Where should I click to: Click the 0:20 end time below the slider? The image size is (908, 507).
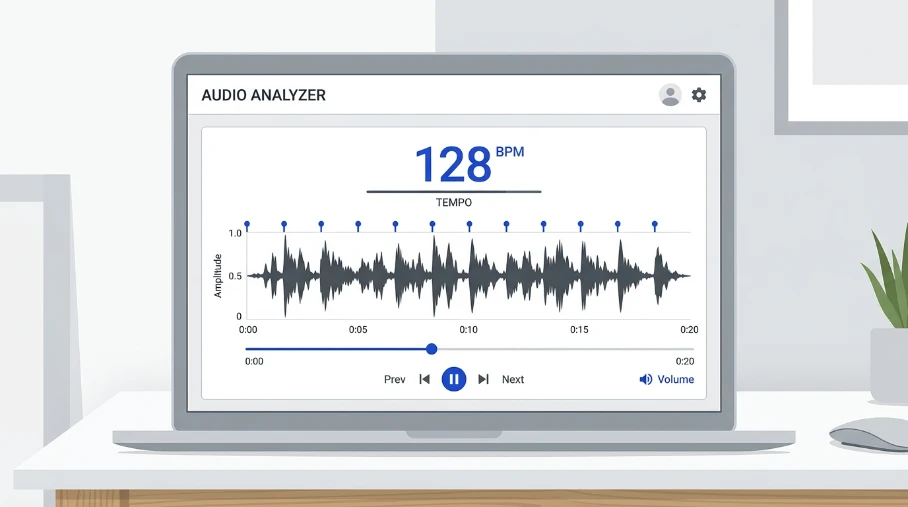click(684, 362)
